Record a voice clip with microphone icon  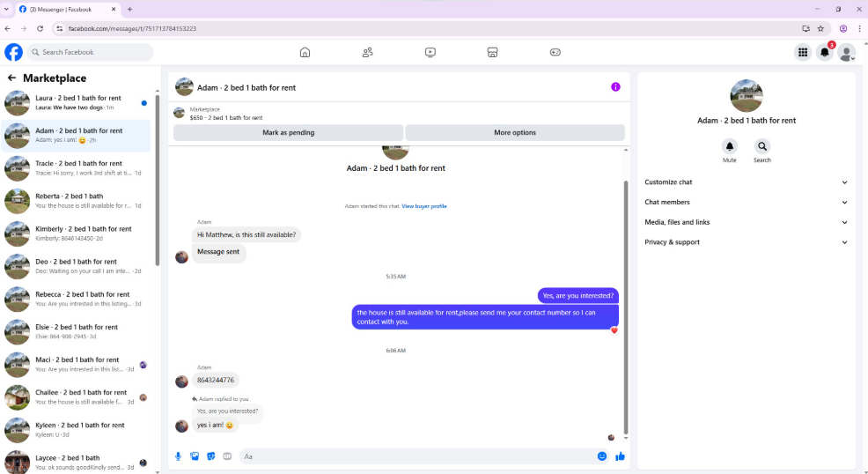(x=178, y=456)
